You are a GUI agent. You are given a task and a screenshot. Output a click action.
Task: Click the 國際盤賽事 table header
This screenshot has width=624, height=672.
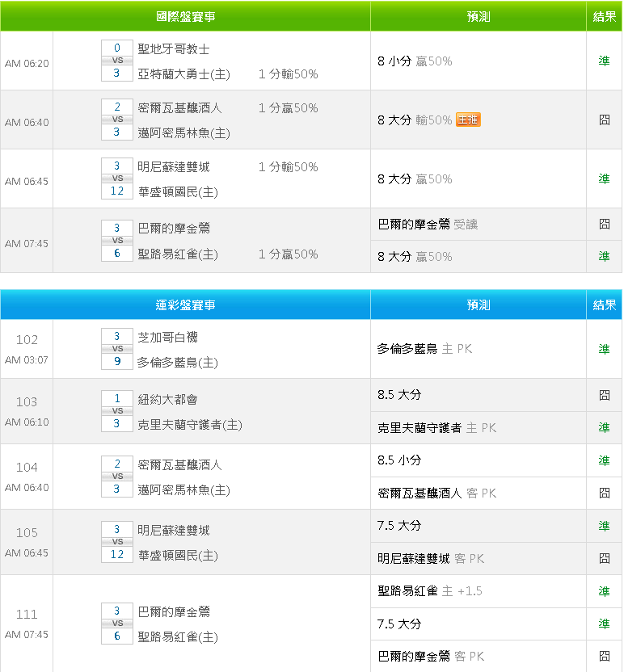(x=185, y=16)
